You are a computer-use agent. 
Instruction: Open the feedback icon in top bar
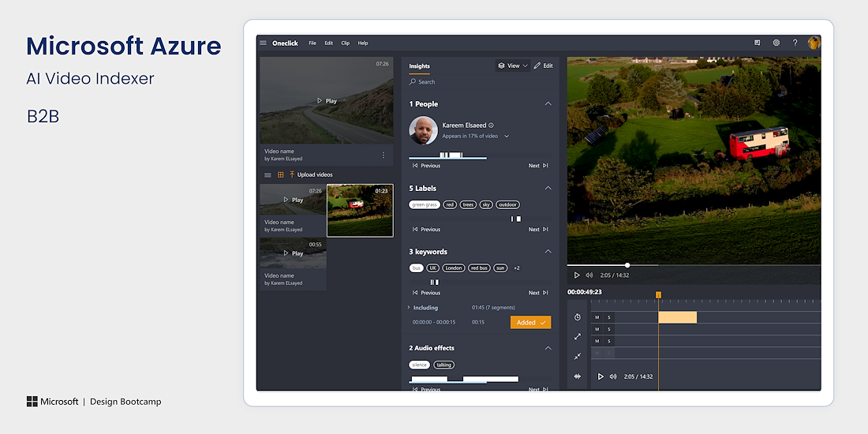tap(758, 43)
